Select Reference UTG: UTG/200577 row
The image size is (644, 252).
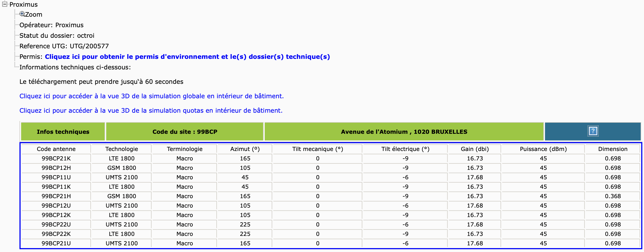click(64, 46)
